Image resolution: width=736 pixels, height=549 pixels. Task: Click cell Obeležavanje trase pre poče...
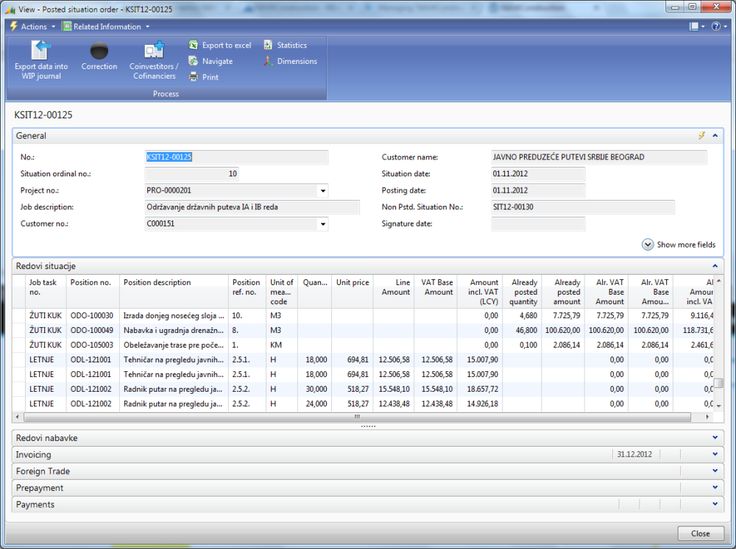point(174,345)
